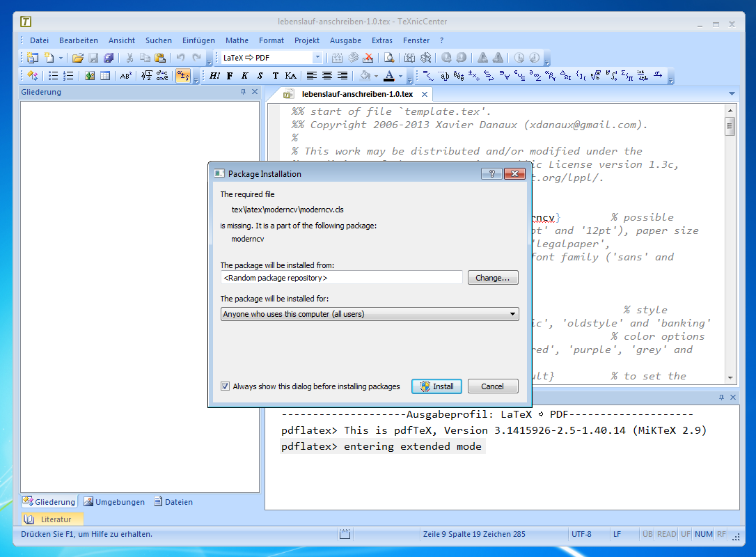
Task: Click the align right icon
Action: click(x=342, y=76)
